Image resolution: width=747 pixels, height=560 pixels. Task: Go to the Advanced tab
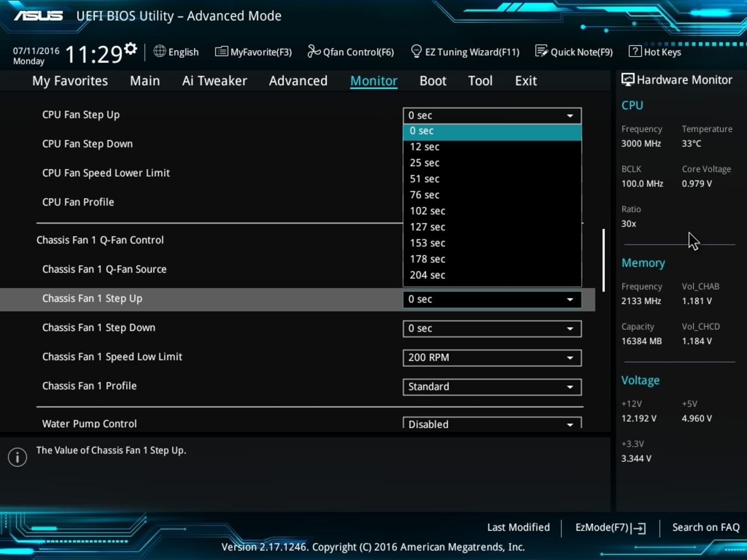coord(298,81)
